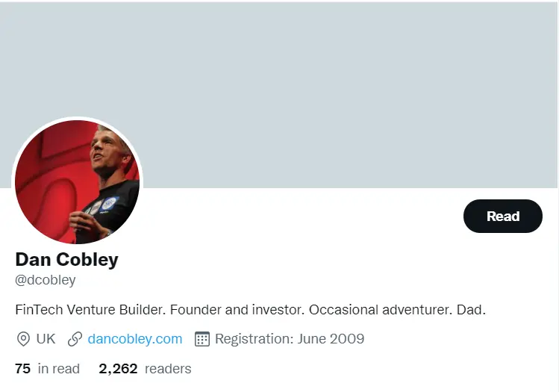Open Dan Cobley's round profile photo

(78, 182)
